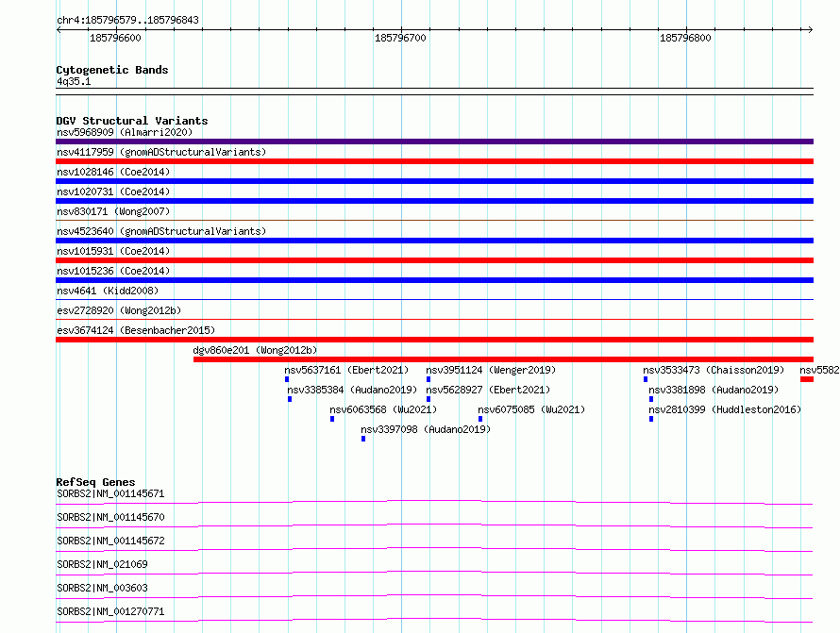Open the dgv860e201 (Wong2012b) label
Screen dimensions: 840x633
pos(255,350)
